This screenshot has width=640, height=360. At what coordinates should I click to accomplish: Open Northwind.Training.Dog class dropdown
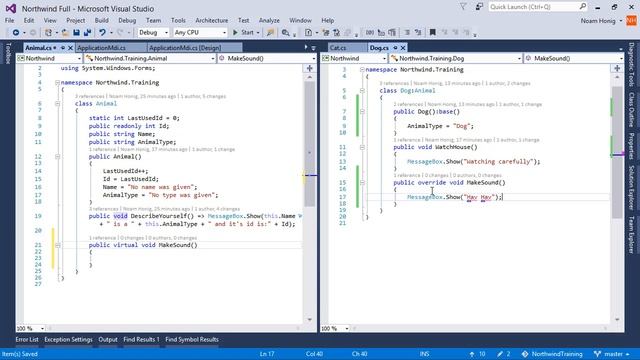455,58
